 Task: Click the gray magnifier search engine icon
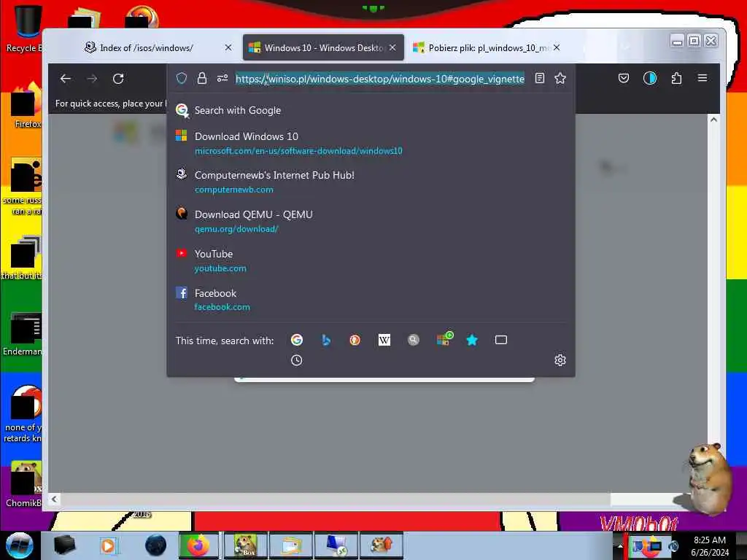click(x=414, y=340)
